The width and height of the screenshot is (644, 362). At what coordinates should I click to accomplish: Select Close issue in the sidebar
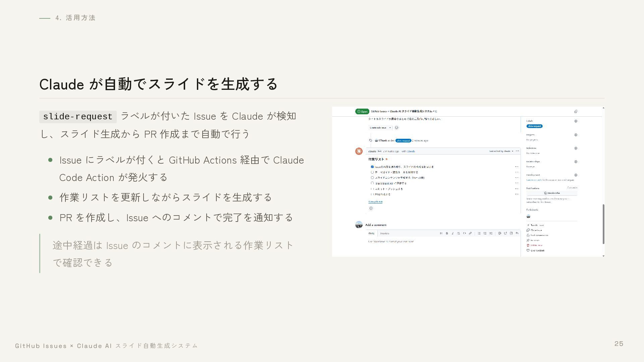[x=534, y=230]
